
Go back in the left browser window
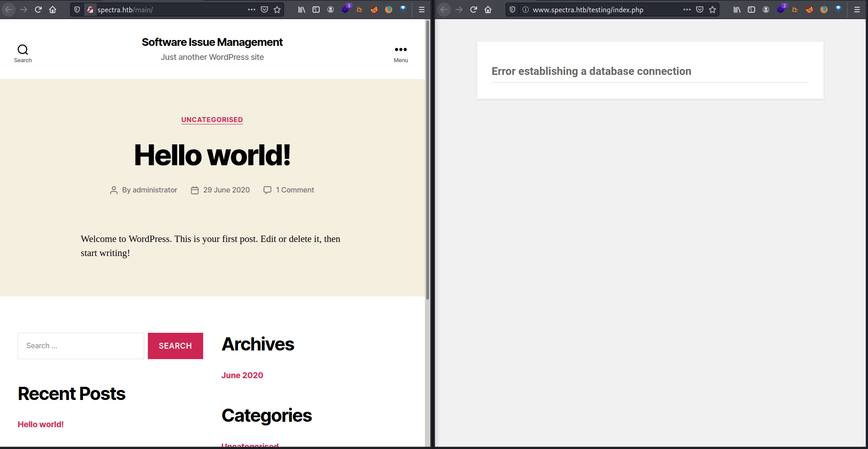click(x=9, y=10)
